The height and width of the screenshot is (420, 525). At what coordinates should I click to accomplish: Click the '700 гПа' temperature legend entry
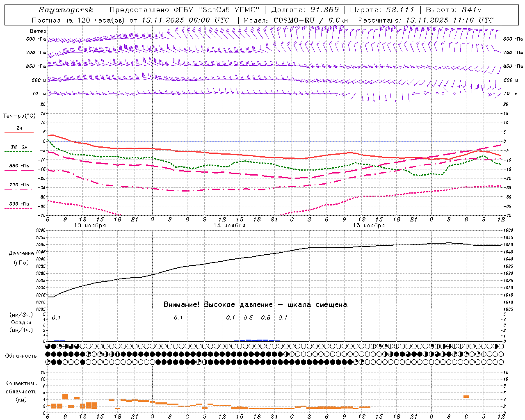tap(19, 185)
